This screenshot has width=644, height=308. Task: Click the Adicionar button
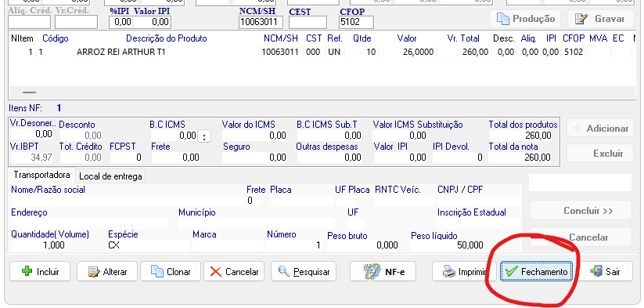[x=600, y=129]
